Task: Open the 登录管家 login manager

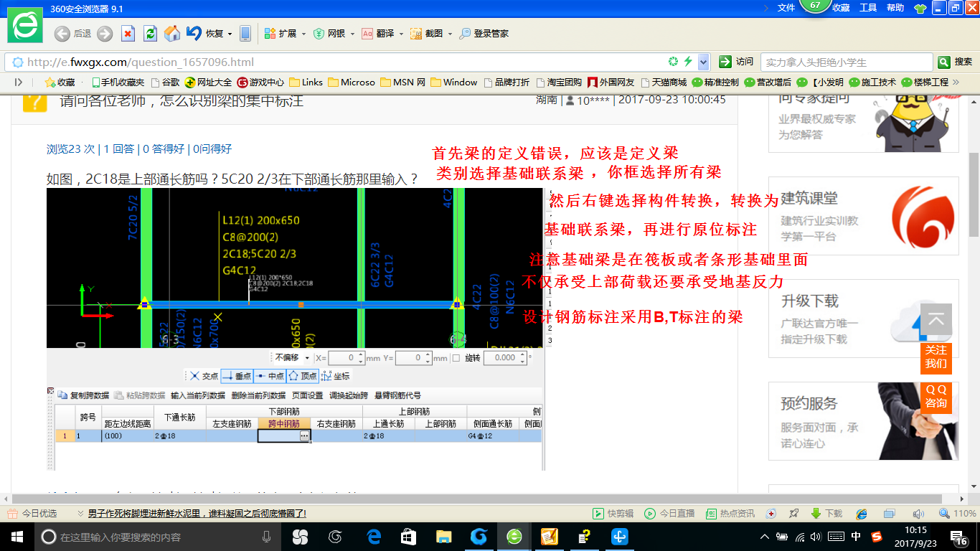Action: click(484, 34)
